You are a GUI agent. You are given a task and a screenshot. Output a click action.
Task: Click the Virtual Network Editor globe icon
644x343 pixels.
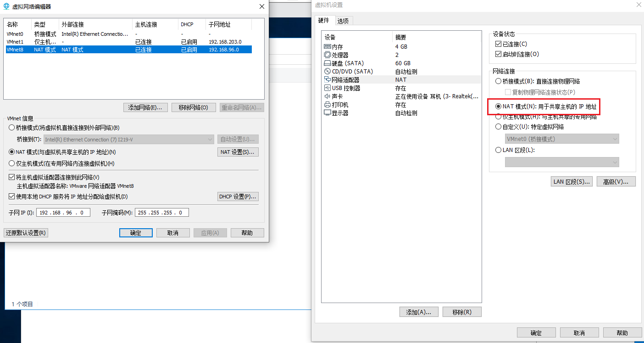click(6, 6)
